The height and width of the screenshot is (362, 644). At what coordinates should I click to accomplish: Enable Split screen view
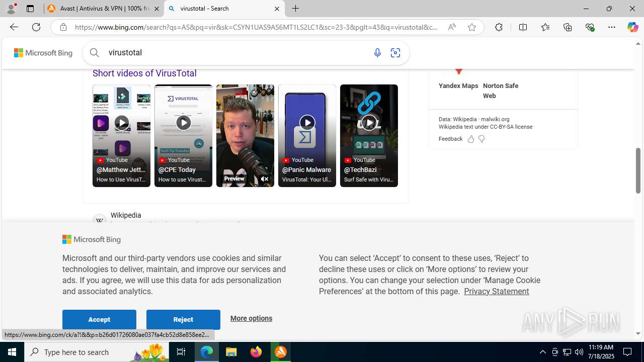click(523, 27)
